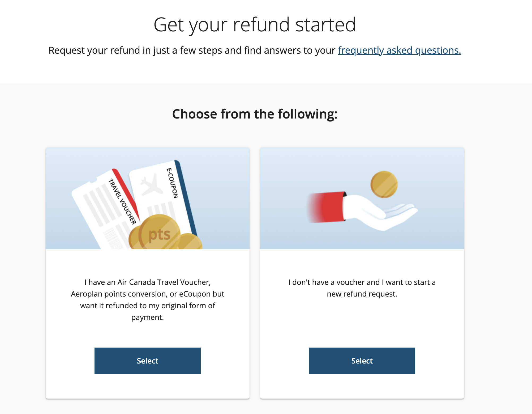Click the gold coin falling above the hand
This screenshot has width=532, height=414.
coord(384,184)
